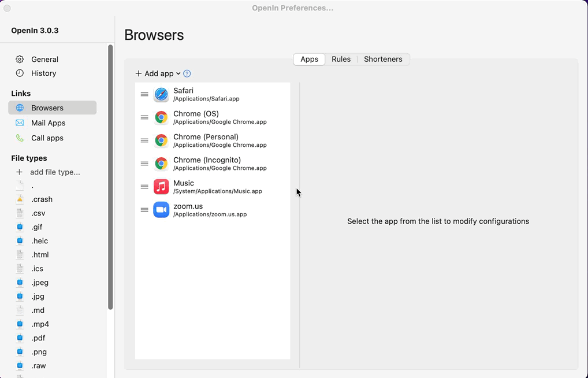Select the Safari app name
588x378 pixels.
click(183, 91)
